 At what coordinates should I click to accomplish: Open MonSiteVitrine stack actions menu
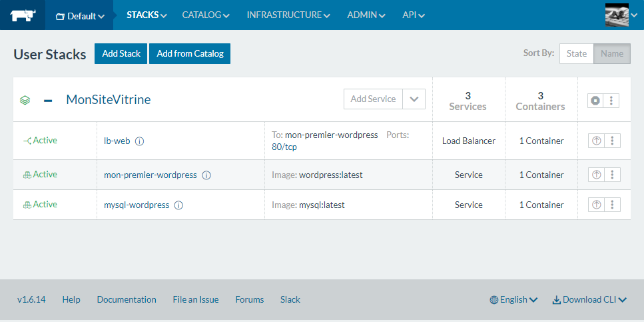pyautogui.click(x=611, y=101)
